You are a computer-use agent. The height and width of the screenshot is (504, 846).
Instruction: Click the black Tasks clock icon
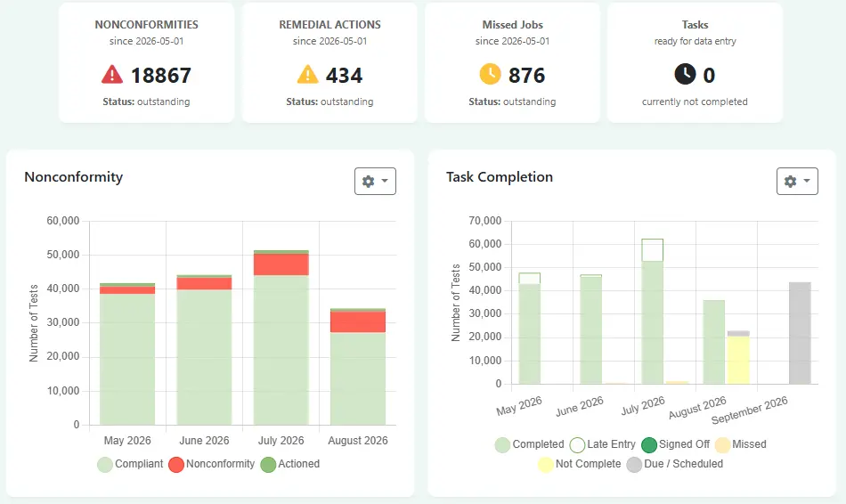[x=685, y=74]
